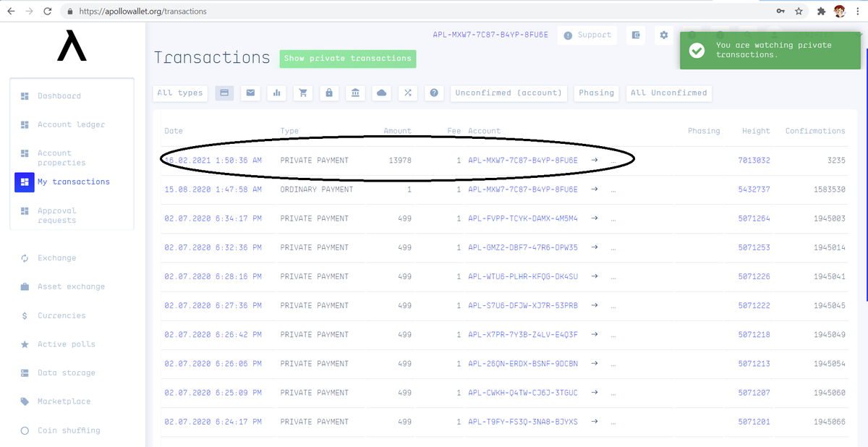868x447 pixels.
Task: Open block height 7013032
Action: 754,160
